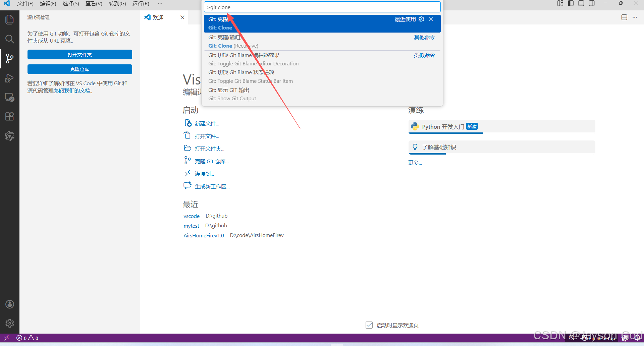This screenshot has height=346, width=644.
Task: Select Git: 克隆 (Git: Clone) command
Action: coord(322,23)
